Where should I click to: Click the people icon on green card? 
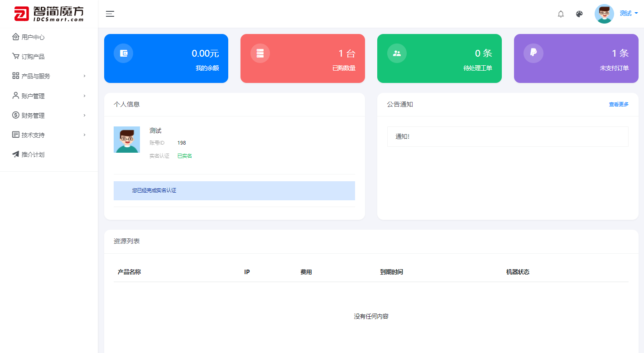pos(397,53)
